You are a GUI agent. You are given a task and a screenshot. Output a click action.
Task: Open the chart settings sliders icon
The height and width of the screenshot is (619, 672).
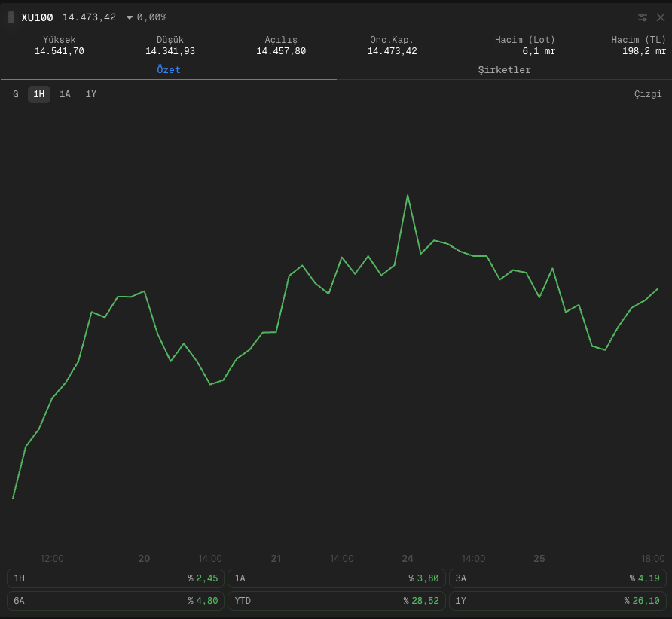642,17
